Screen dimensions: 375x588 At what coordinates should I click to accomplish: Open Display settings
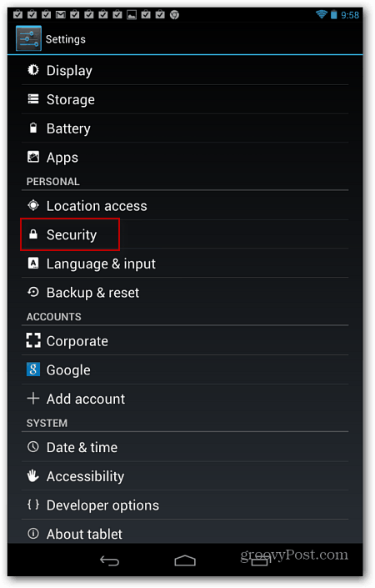[185, 70]
